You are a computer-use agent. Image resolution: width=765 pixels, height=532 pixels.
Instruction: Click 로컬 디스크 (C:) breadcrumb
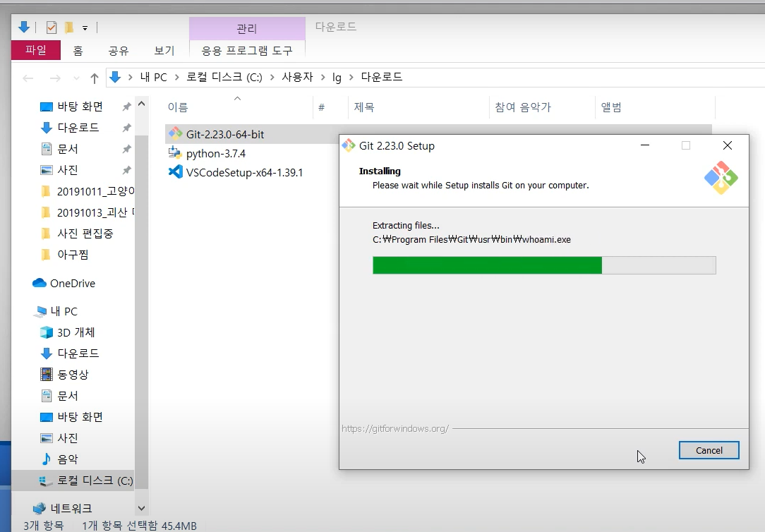(x=224, y=77)
